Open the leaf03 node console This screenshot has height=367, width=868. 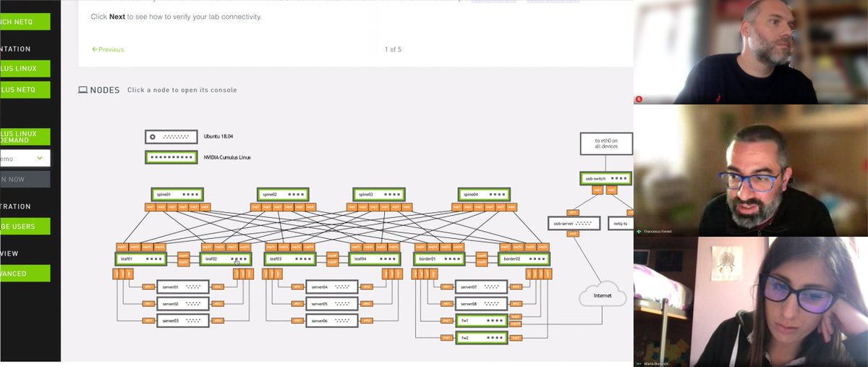[x=290, y=258]
